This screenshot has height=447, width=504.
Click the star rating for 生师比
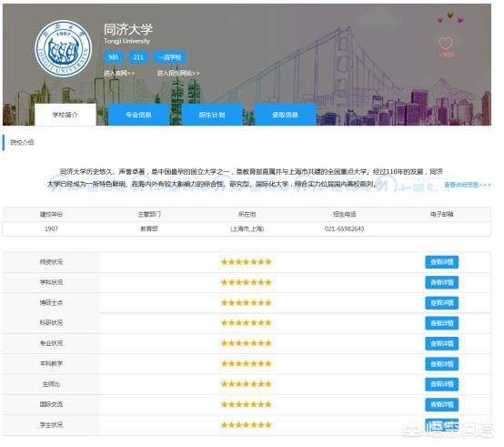point(247,384)
